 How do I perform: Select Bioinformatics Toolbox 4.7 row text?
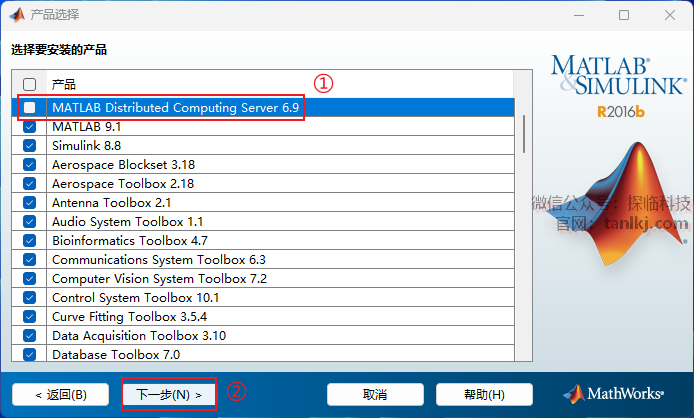click(x=130, y=241)
